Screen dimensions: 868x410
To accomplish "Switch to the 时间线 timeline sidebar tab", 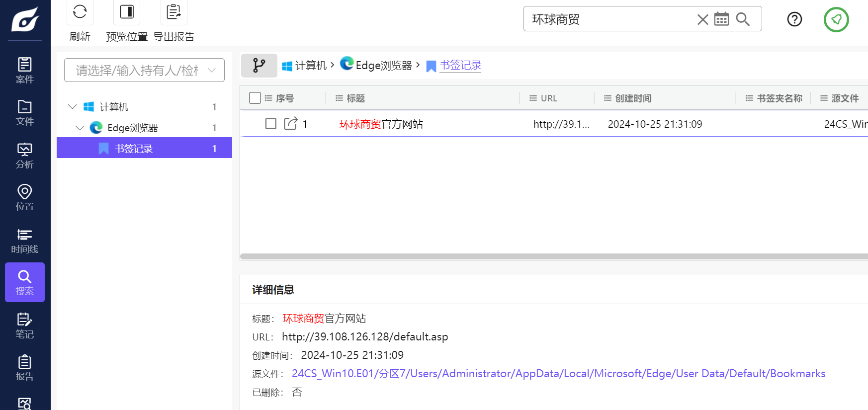I will [x=24, y=241].
